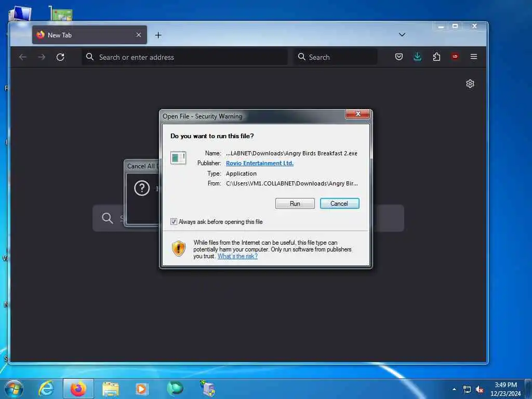Screen dimensions: 532x399
Task: Open Save to Pocket in Firefox
Action: pos(399,57)
